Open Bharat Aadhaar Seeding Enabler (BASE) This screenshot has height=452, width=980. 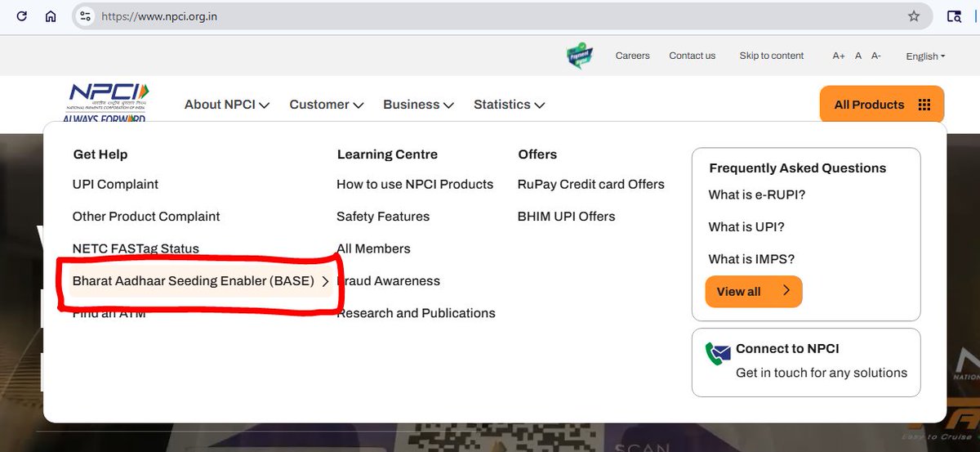pos(200,281)
